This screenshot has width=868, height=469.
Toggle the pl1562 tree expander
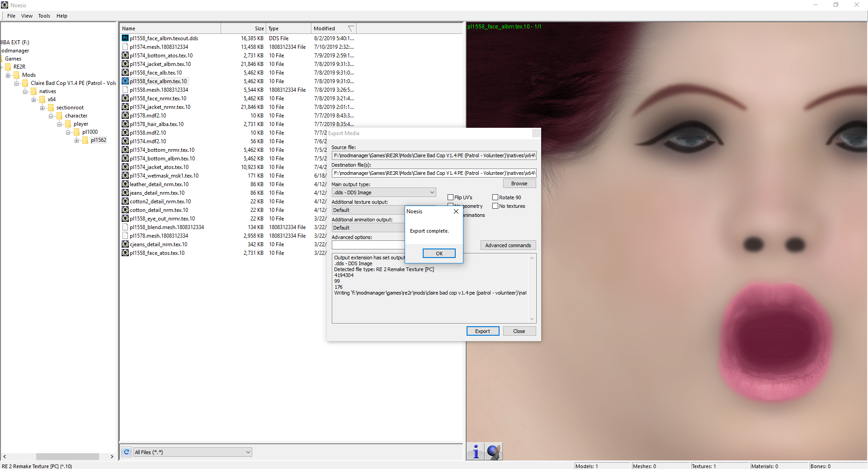(x=77, y=140)
